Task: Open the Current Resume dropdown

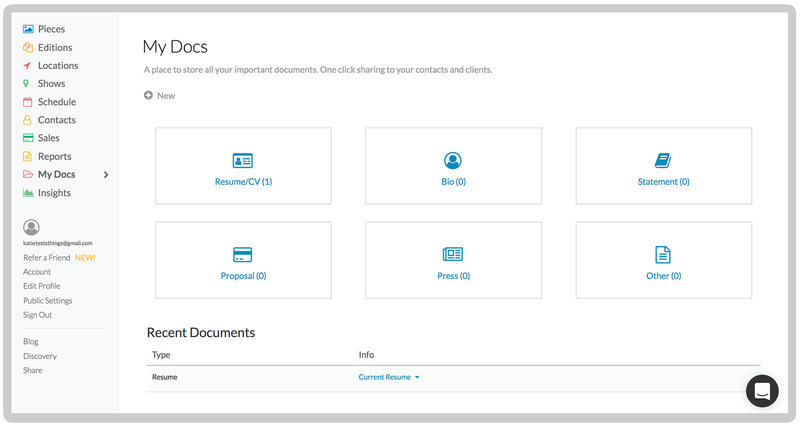Action: (x=389, y=377)
